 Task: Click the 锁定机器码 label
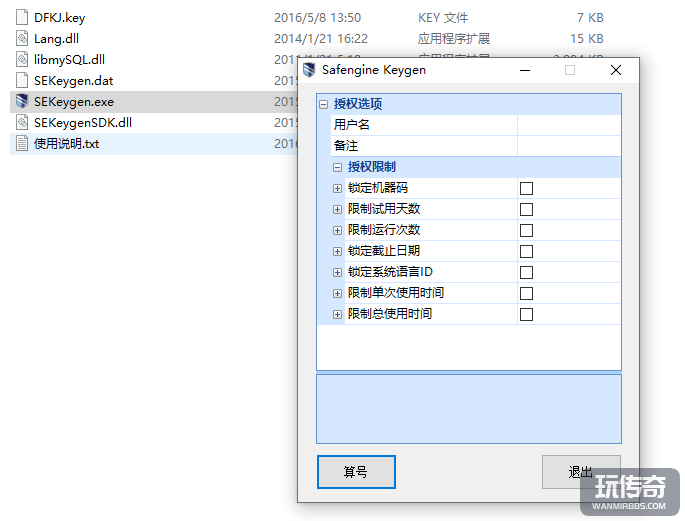click(378, 188)
